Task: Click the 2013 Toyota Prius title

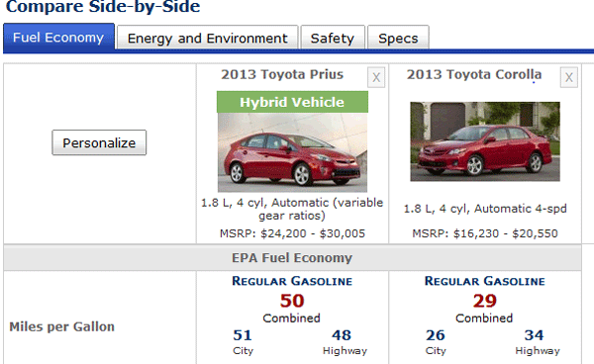Action: tap(282, 74)
